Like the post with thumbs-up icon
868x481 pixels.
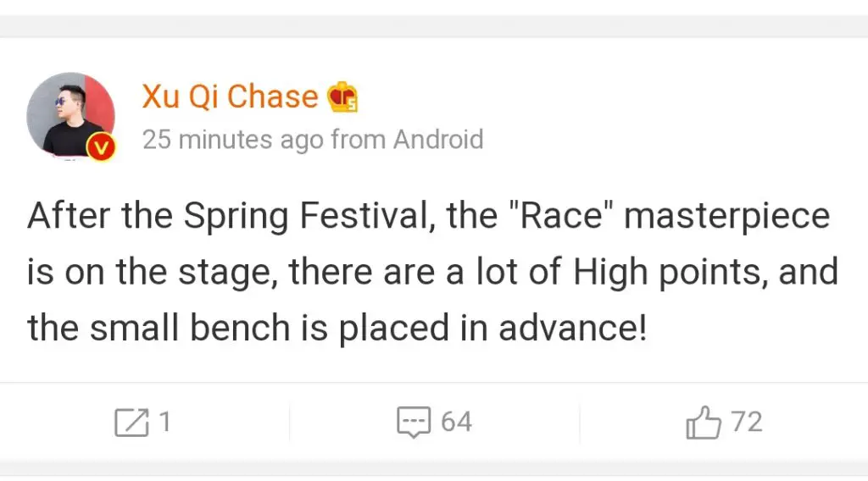pos(704,423)
